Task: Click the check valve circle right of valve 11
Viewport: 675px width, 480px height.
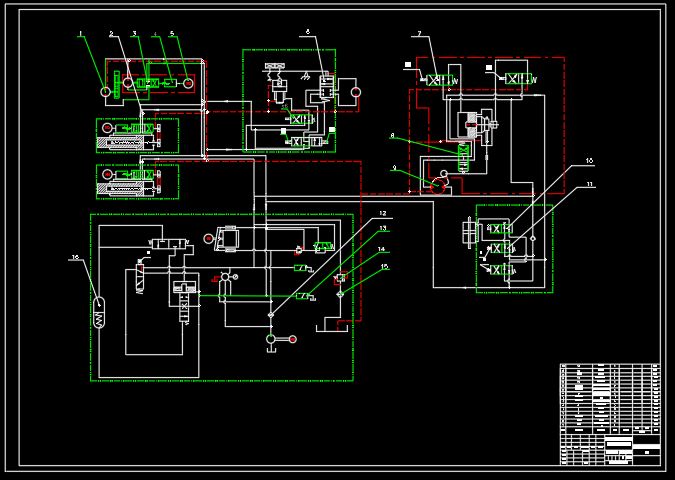Action: (533, 238)
